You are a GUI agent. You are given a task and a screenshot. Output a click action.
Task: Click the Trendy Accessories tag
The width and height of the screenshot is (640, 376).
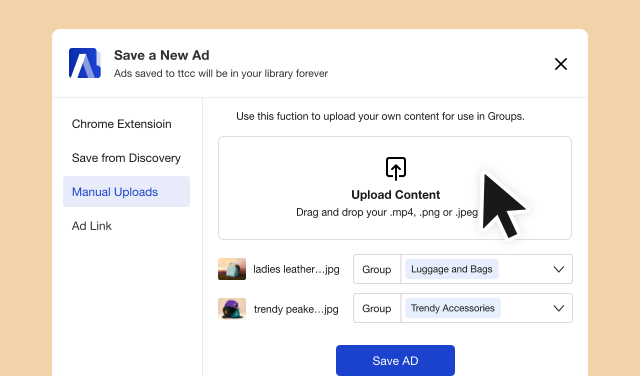pos(453,308)
